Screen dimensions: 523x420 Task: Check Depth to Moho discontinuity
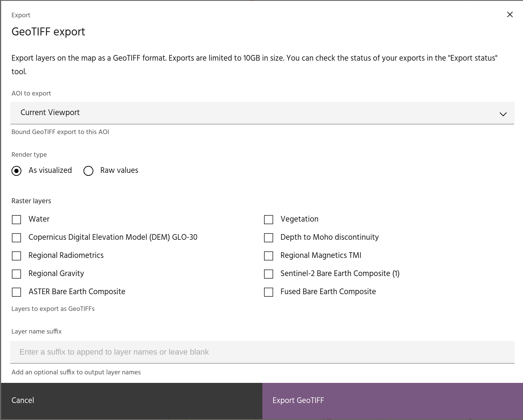[x=268, y=238]
